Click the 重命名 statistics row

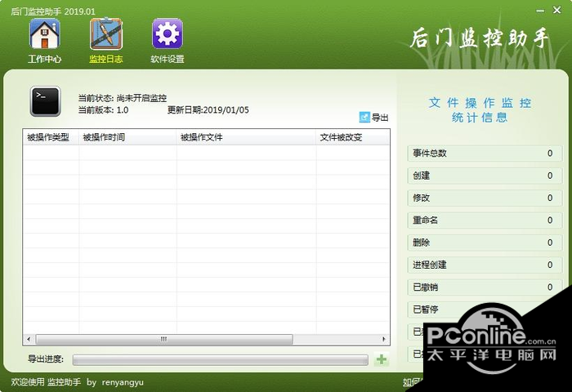click(x=485, y=220)
